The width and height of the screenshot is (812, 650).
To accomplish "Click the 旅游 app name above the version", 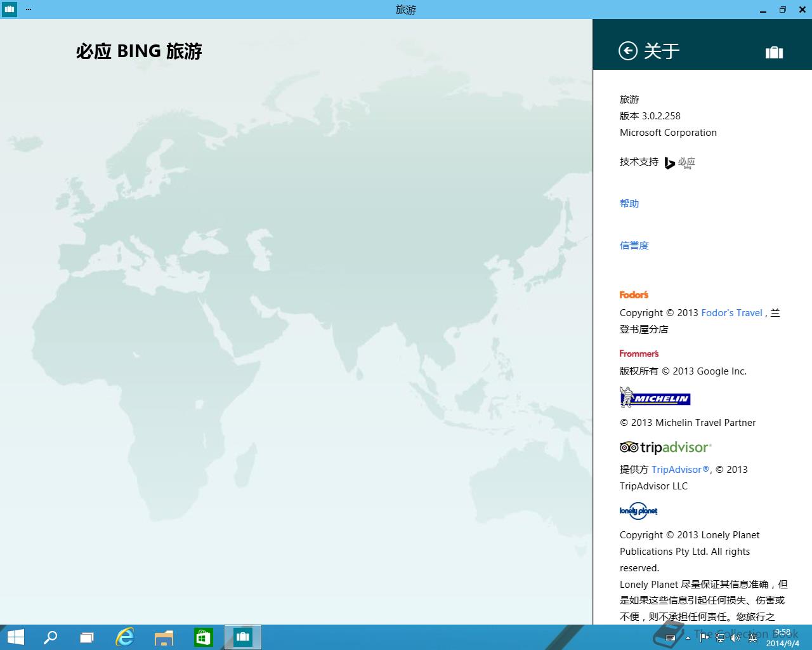I will pos(629,100).
